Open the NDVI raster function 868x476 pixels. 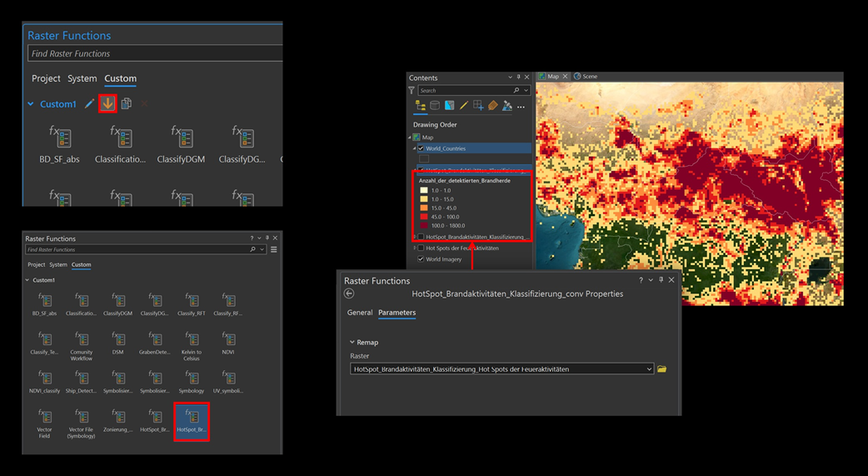(x=228, y=343)
